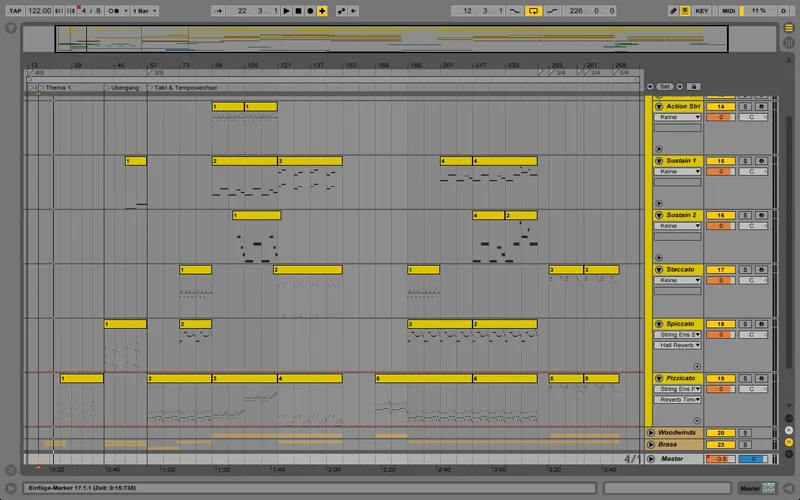The height and width of the screenshot is (500, 800).
Task: Toggle the MIDI arrangement overdub plus button
Action: click(x=322, y=10)
